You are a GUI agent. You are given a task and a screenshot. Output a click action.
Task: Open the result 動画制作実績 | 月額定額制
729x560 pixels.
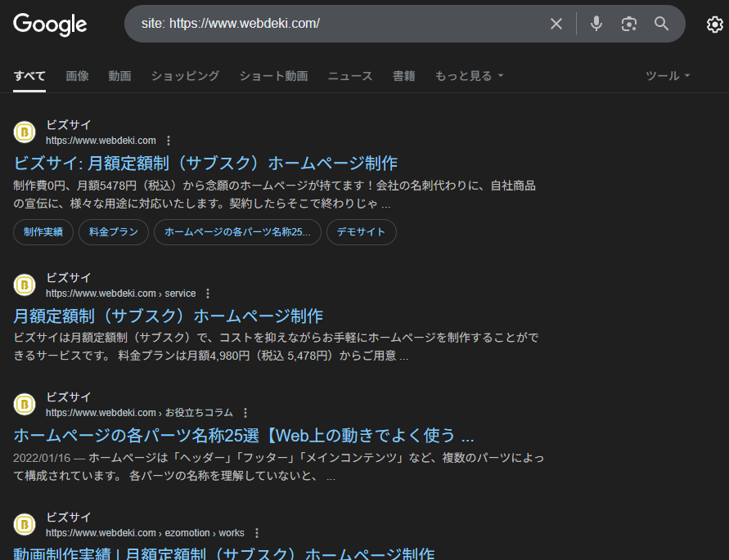click(224, 553)
